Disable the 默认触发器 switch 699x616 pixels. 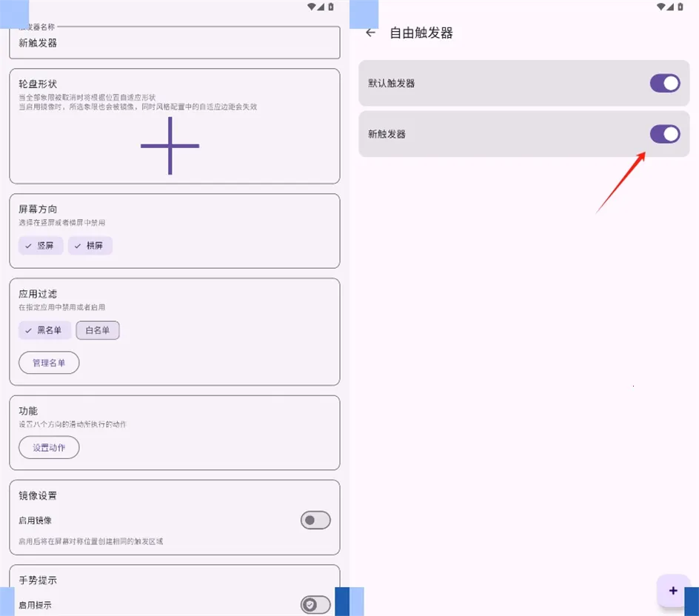click(x=665, y=84)
